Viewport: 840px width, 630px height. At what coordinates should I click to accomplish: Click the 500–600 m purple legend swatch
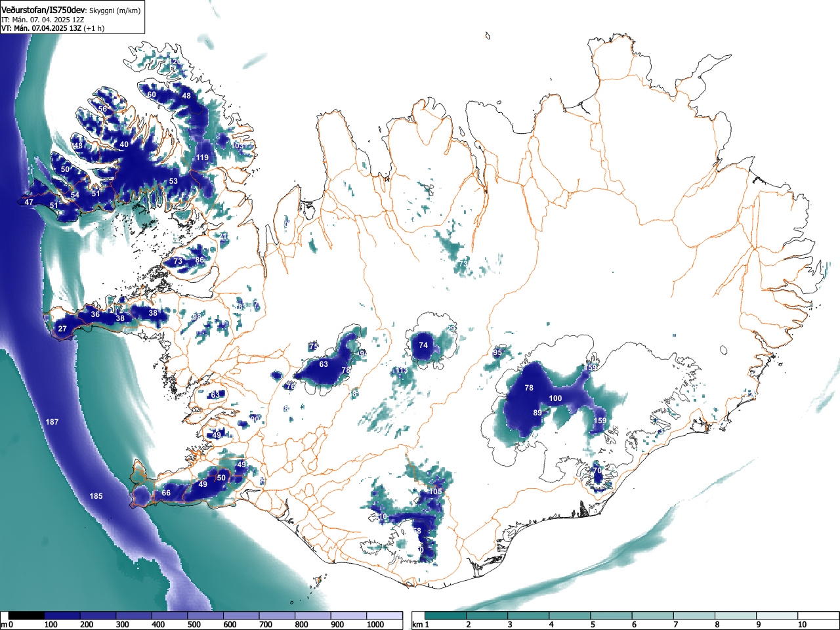pos(205,616)
